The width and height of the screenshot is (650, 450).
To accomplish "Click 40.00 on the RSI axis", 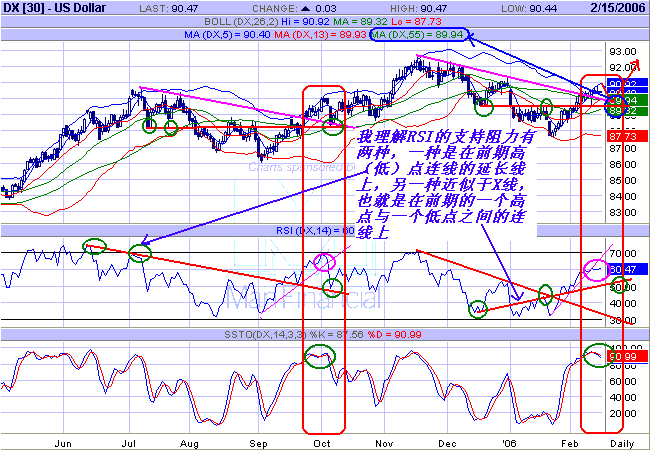I will (623, 304).
